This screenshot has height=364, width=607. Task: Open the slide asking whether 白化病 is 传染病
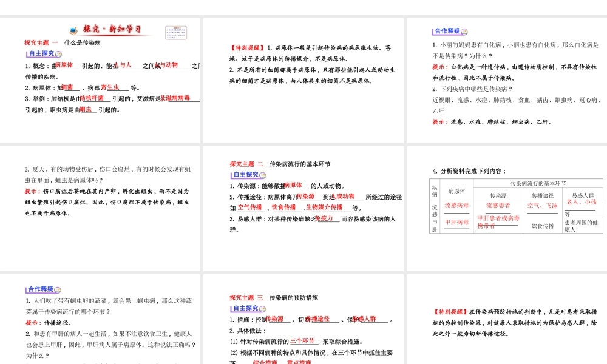pos(507,81)
